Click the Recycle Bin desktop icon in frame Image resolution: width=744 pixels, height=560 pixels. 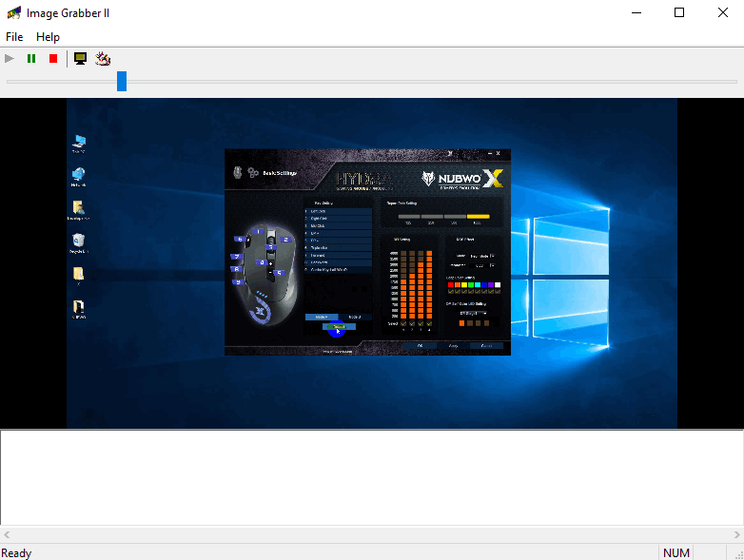coord(78,243)
